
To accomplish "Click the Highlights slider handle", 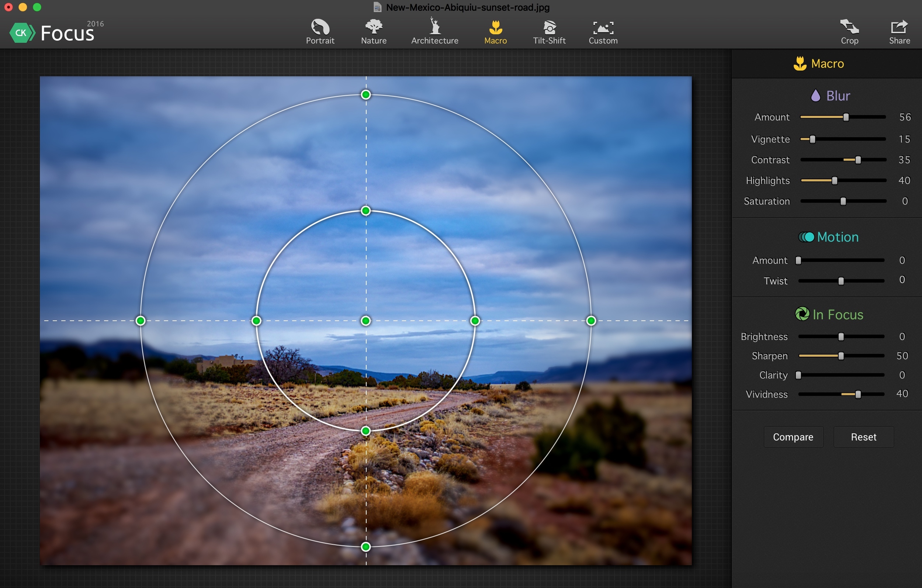I will (834, 181).
